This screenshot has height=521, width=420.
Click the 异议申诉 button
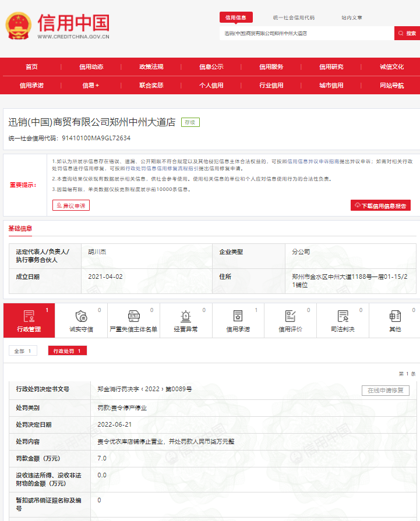click(71, 205)
